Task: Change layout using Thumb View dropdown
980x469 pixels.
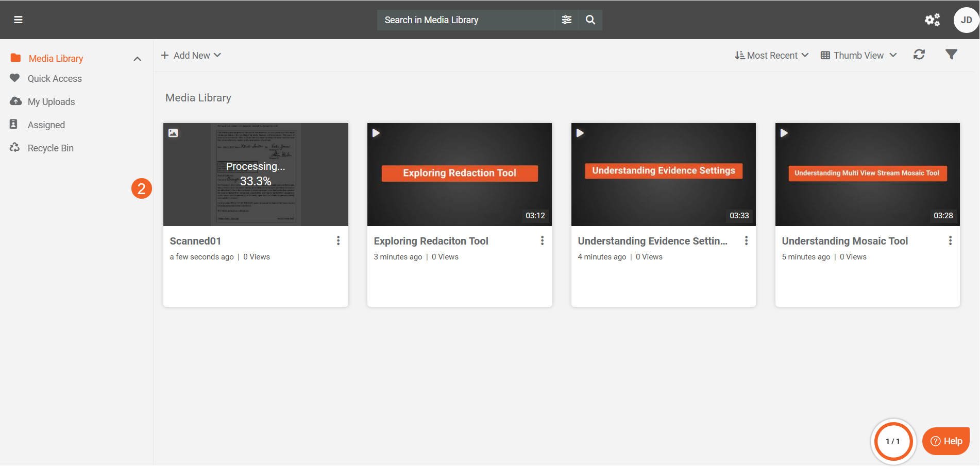Action: pyautogui.click(x=858, y=55)
